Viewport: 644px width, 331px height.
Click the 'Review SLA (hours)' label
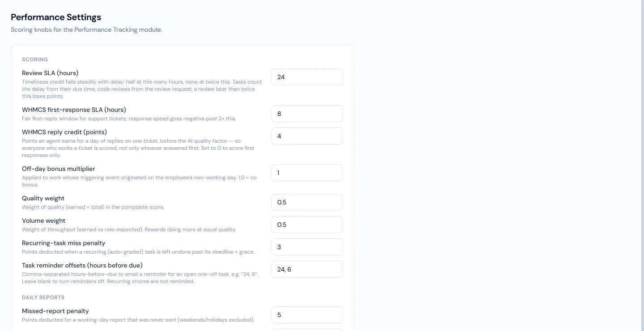(x=50, y=73)
